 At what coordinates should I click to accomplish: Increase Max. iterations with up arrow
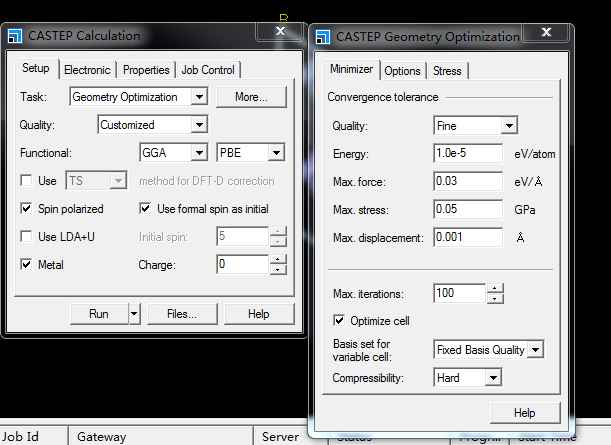tap(495, 288)
